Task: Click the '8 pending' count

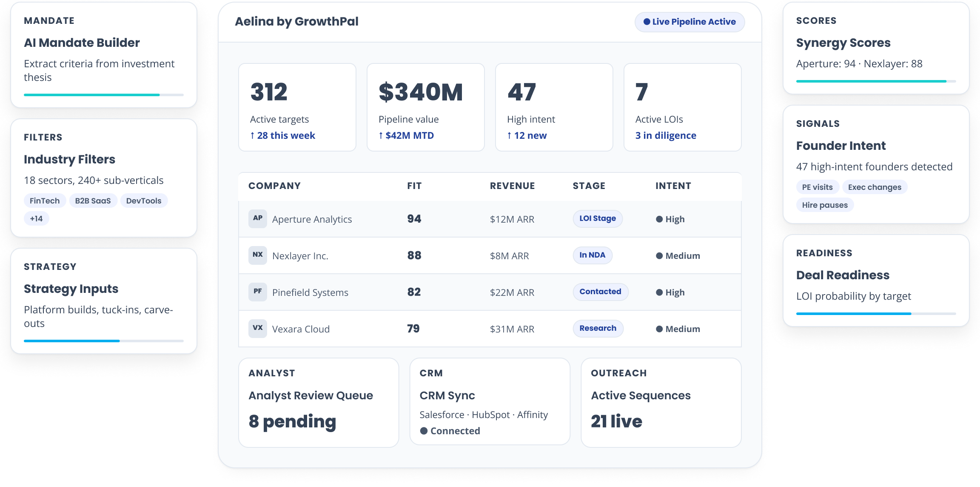Action: (x=292, y=421)
